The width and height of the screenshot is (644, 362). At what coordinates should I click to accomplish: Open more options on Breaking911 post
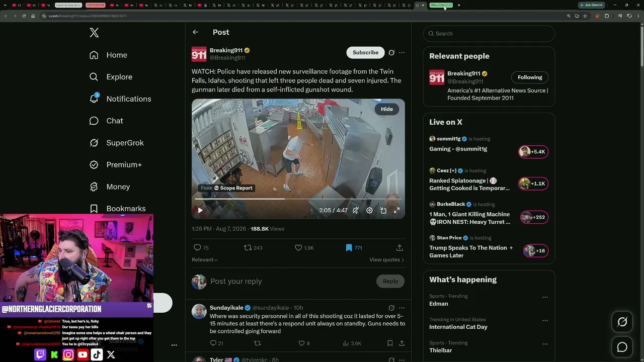401,52
